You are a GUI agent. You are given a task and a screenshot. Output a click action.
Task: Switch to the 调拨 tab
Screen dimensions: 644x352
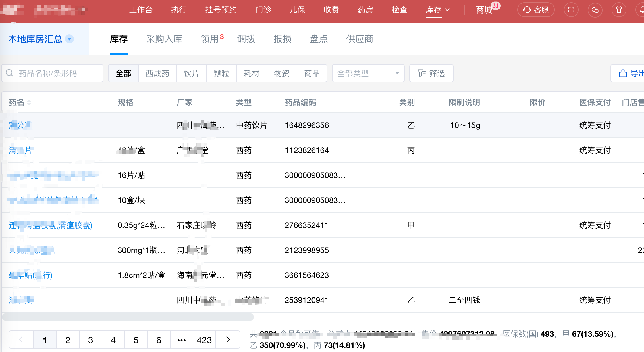tap(246, 39)
